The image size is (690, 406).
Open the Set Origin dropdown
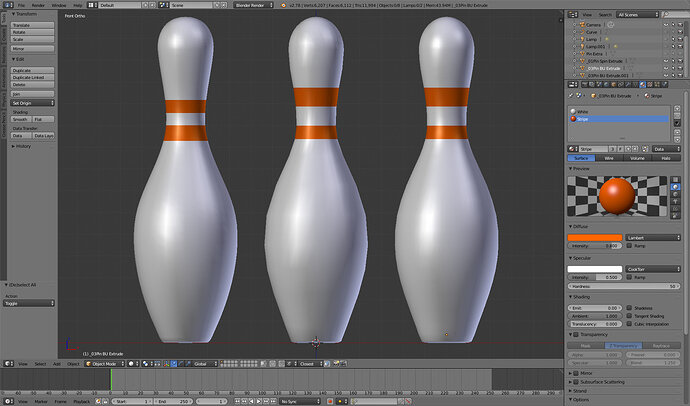coord(33,103)
